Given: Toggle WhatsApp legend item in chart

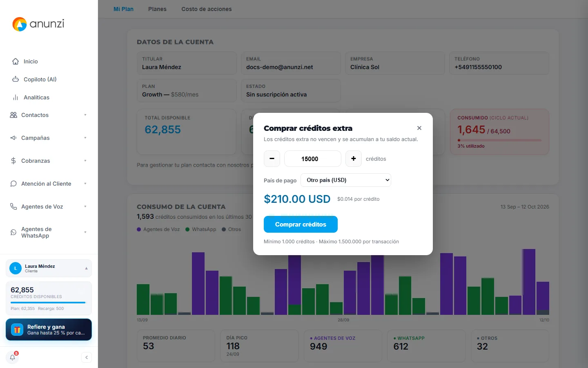Looking at the screenshot, I should click(x=201, y=229).
